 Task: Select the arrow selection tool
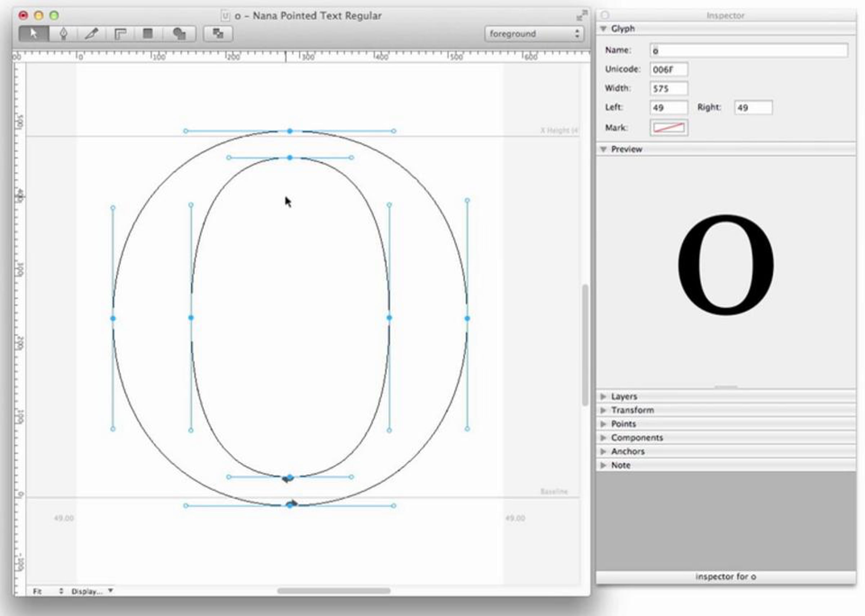(34, 34)
